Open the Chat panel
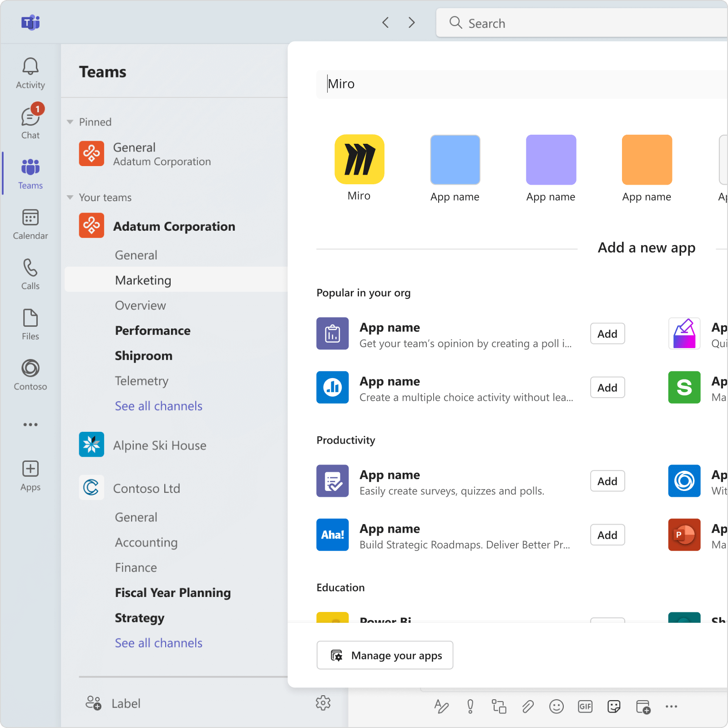 (30, 123)
